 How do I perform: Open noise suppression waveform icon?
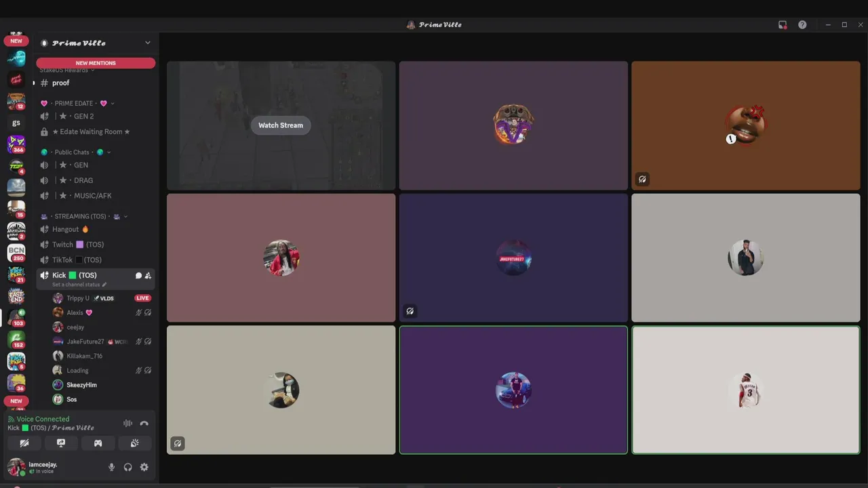click(127, 424)
